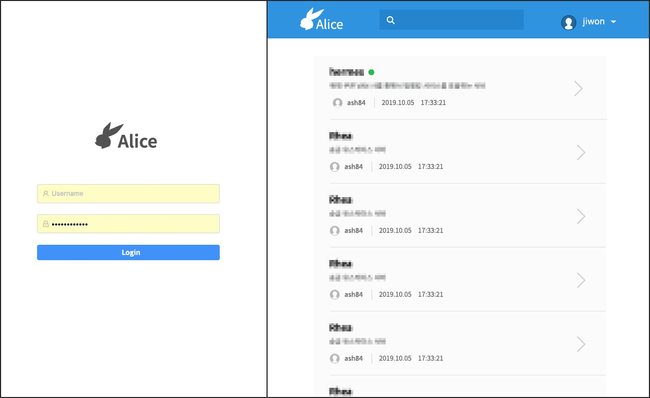Click ash84 avatar icon in fourth item

click(335, 294)
